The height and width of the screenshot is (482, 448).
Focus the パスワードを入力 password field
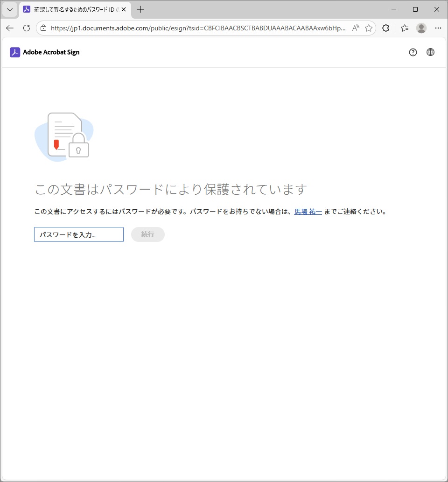point(79,234)
